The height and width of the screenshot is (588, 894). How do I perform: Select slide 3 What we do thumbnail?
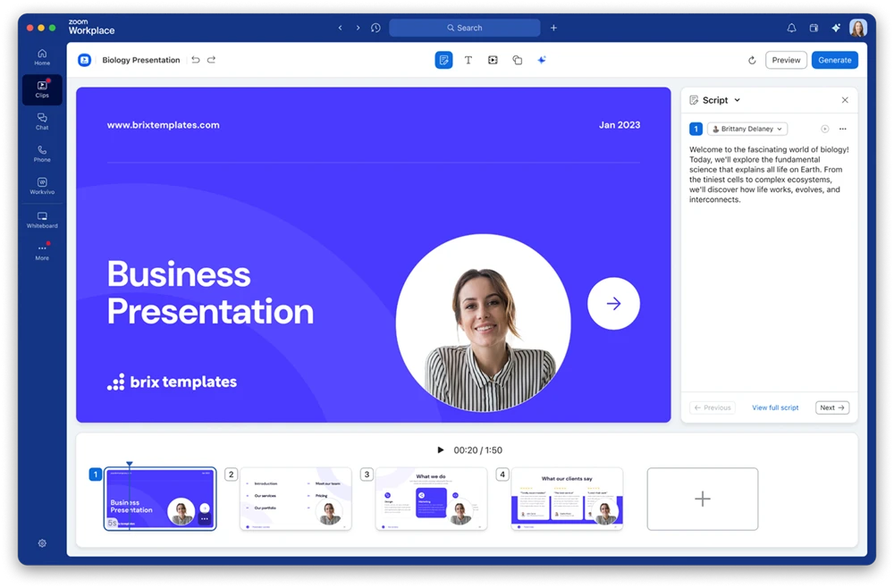(431, 499)
